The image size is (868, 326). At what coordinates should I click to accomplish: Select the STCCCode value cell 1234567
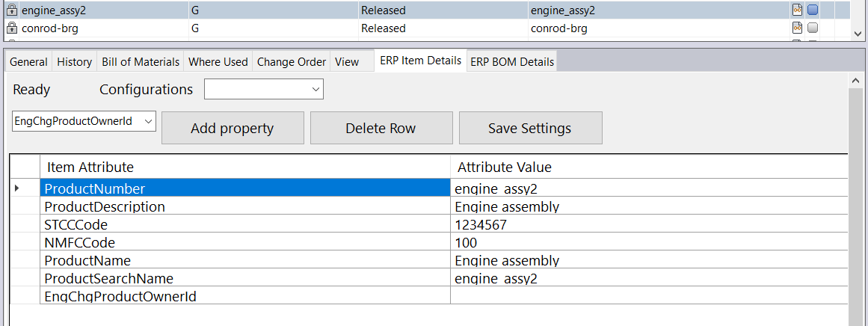pyautogui.click(x=647, y=225)
